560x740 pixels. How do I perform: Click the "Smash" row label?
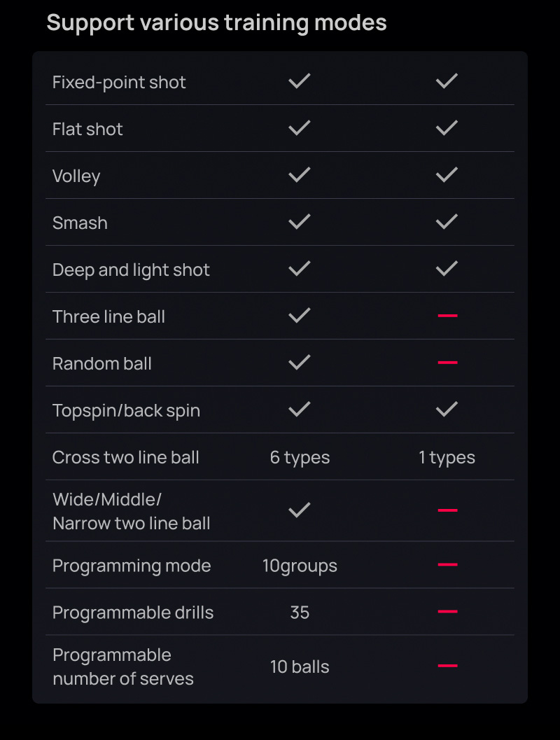point(80,223)
